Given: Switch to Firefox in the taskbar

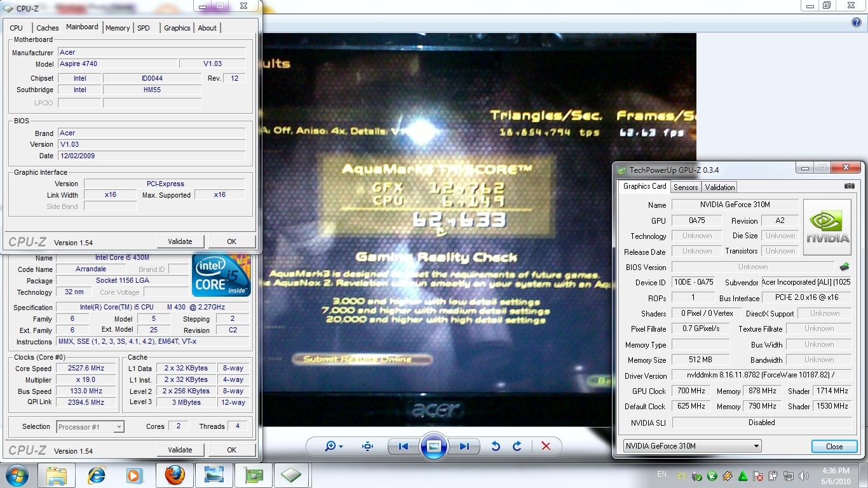Looking at the screenshot, I should point(175,475).
